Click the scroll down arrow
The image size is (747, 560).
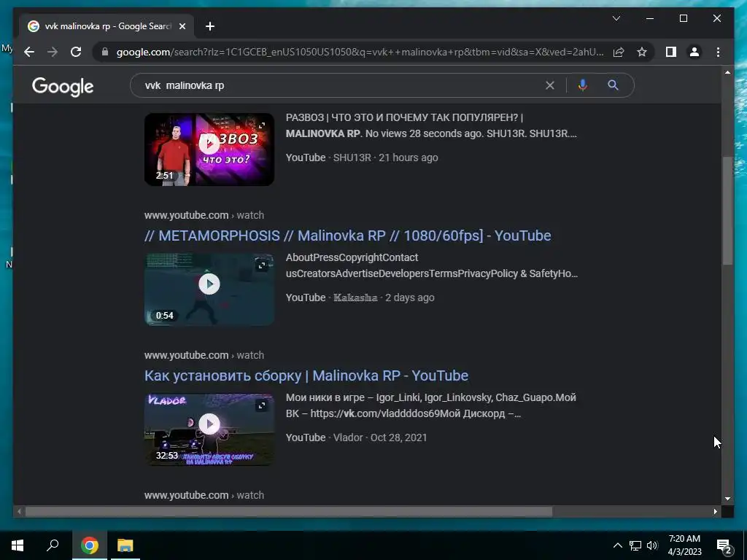coord(727,499)
